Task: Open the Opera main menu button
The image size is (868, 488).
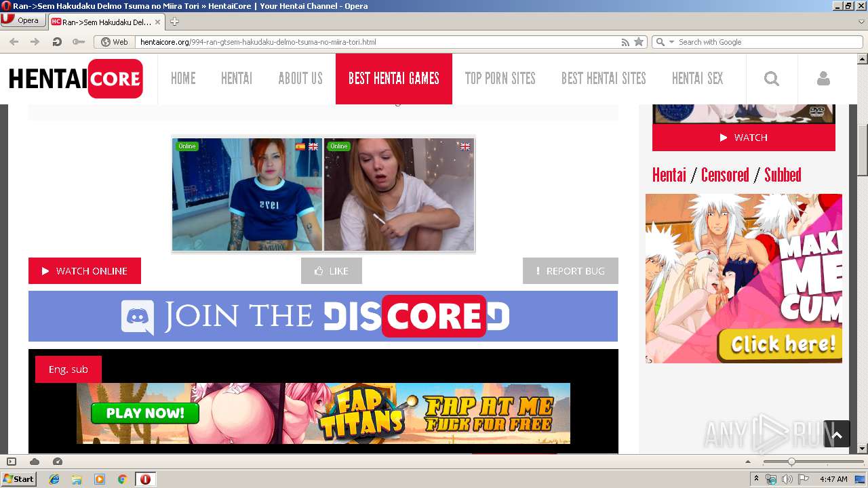Action: pos(23,20)
